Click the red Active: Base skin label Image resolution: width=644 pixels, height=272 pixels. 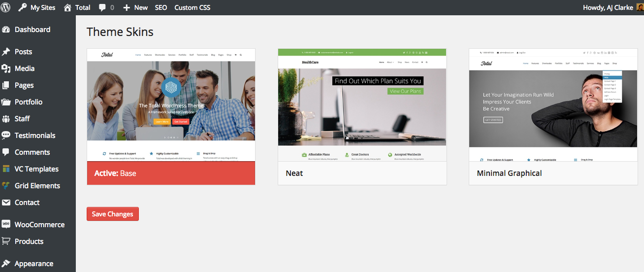point(171,173)
